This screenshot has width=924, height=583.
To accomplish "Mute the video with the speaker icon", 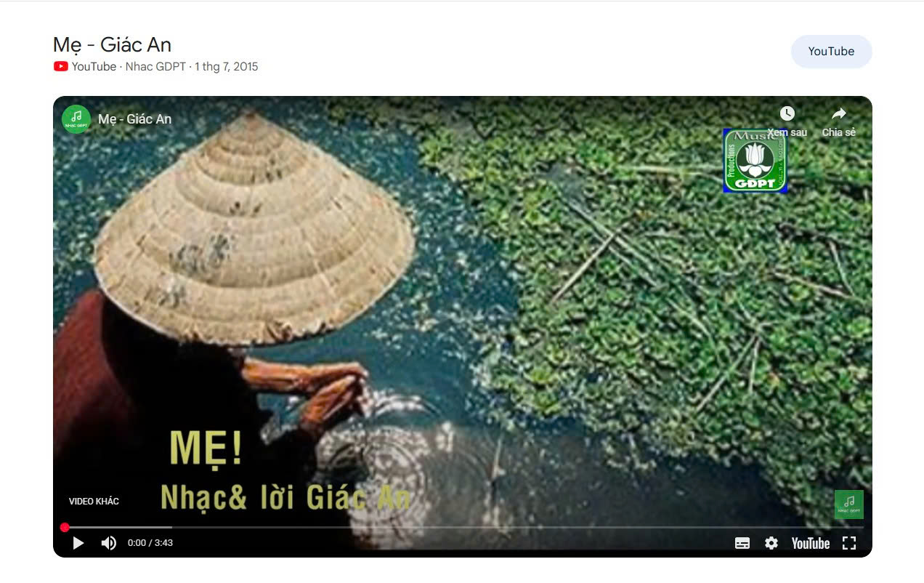I will (x=108, y=543).
